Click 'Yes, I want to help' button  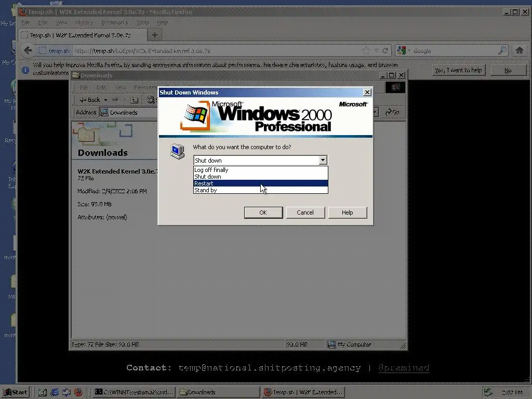tap(458, 70)
